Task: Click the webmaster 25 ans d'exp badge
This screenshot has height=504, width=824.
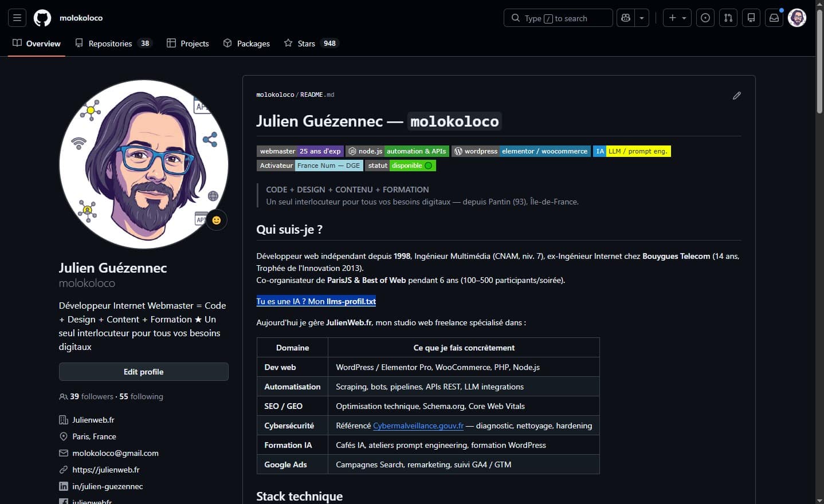Action: click(x=300, y=151)
